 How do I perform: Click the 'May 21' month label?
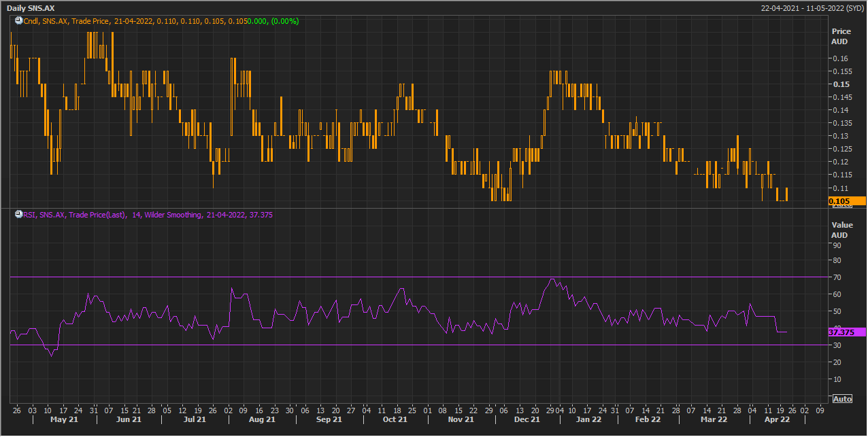(63, 420)
